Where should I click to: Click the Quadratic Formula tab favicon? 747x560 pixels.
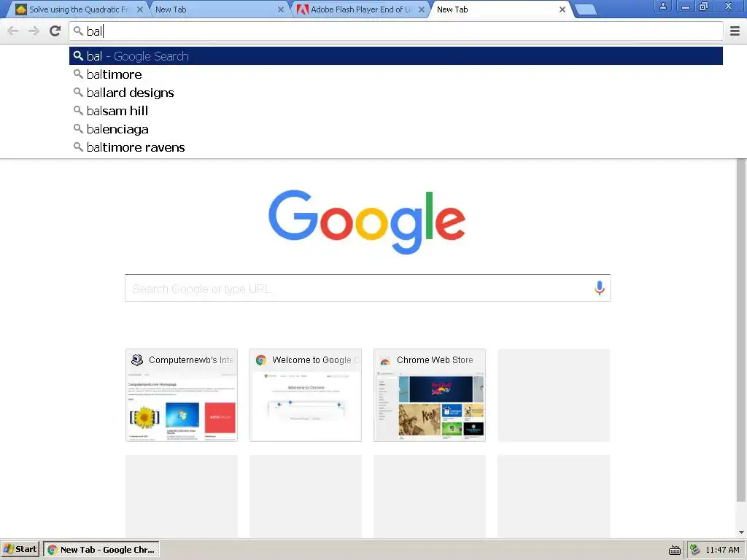21,9
